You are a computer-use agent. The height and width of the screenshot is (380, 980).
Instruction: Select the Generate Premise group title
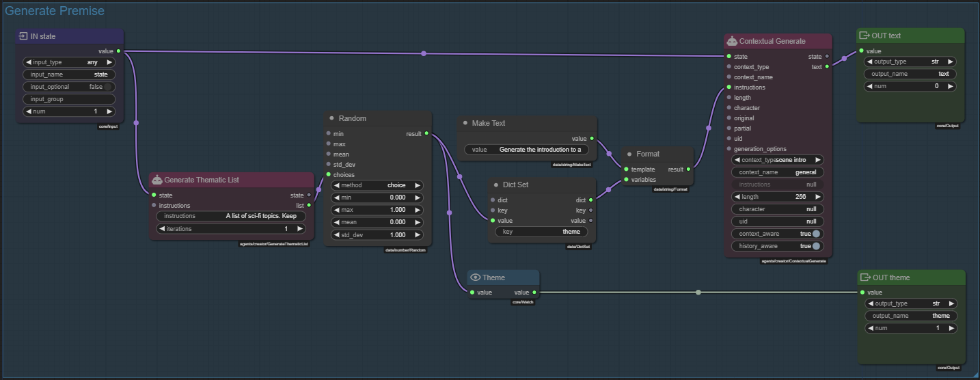tap(55, 11)
